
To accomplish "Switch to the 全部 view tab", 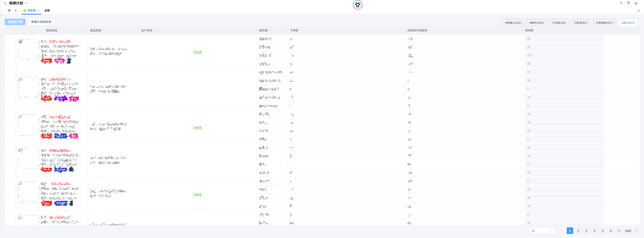I will tap(47, 10).
